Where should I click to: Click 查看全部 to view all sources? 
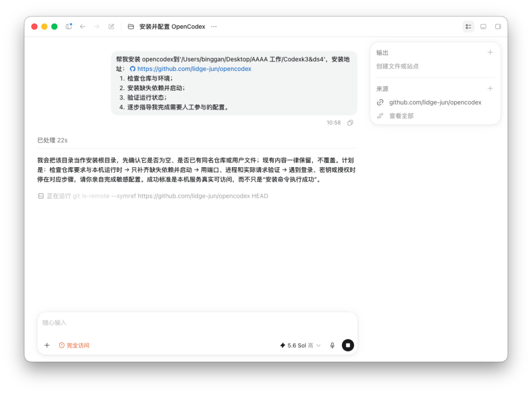click(401, 116)
